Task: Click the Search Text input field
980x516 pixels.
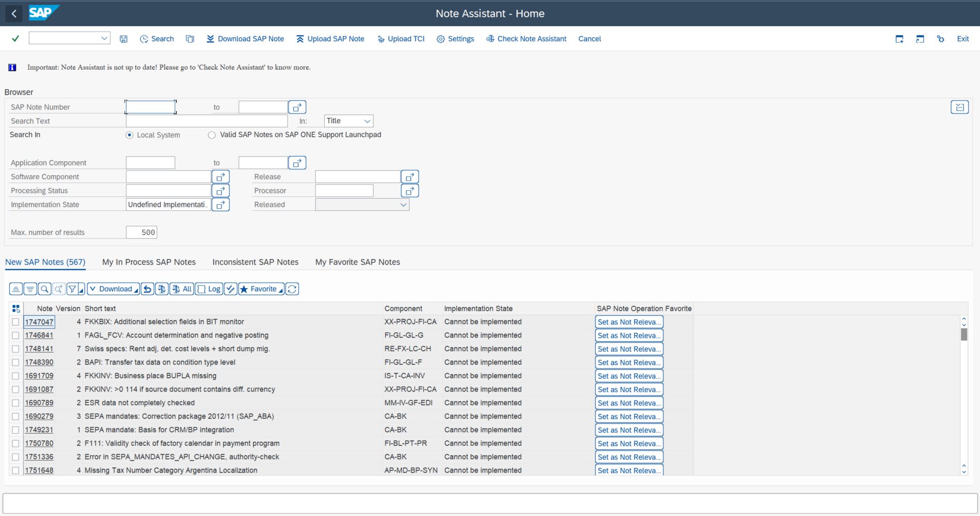Action: click(x=206, y=121)
